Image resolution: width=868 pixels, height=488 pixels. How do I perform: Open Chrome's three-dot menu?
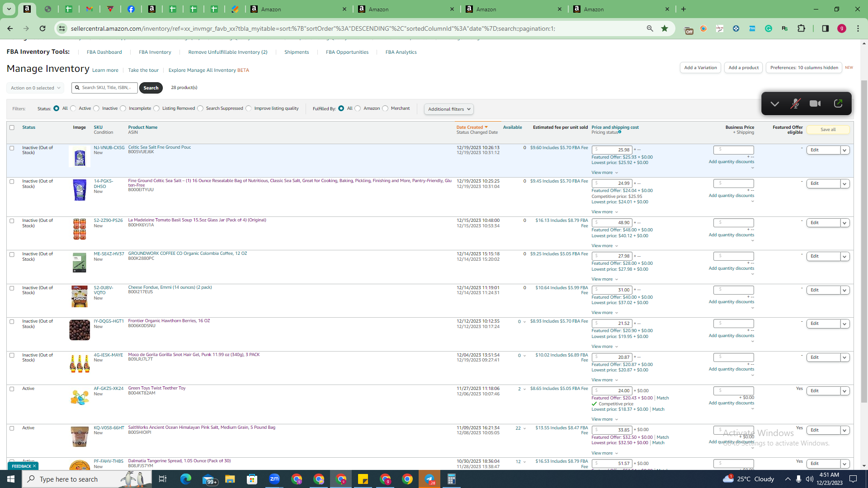858,28
